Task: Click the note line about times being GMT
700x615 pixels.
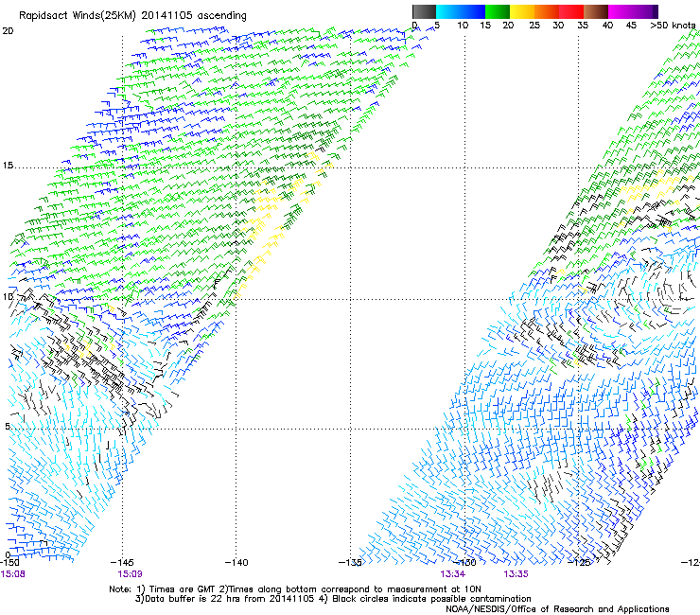Action: pyautogui.click(x=295, y=589)
